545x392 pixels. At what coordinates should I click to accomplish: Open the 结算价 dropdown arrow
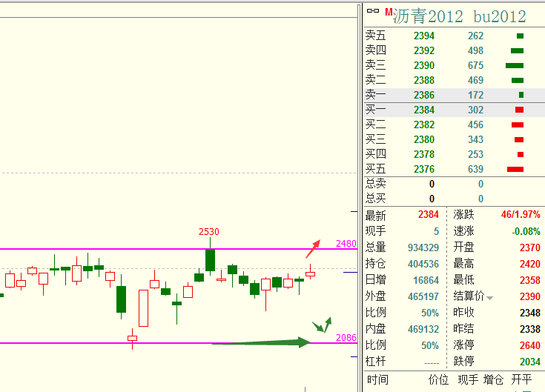coord(489,297)
